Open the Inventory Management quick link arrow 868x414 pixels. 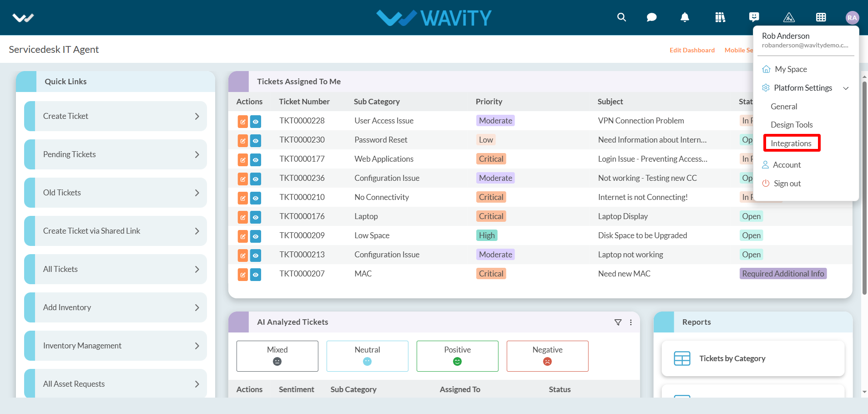[x=197, y=346]
